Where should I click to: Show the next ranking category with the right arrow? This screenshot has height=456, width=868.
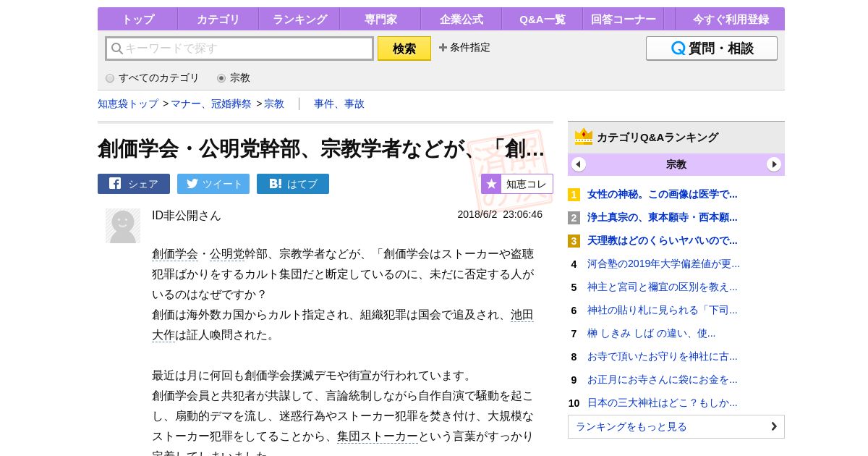774,164
